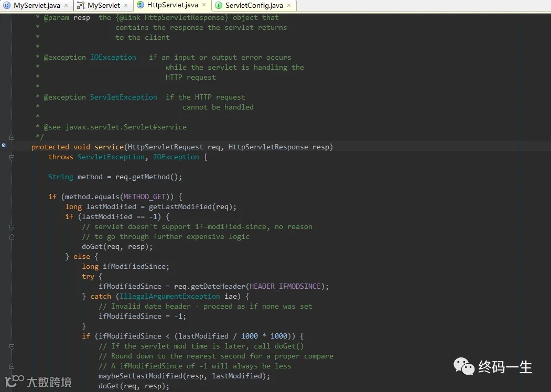Image resolution: width=551 pixels, height=392 pixels.
Task: Click the 'protected' keyword
Action: [x=50, y=147]
